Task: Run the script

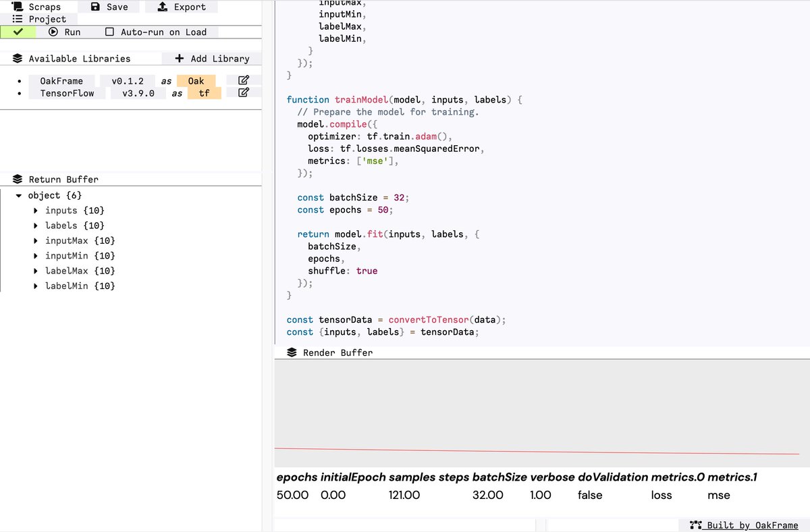Action: tap(65, 32)
